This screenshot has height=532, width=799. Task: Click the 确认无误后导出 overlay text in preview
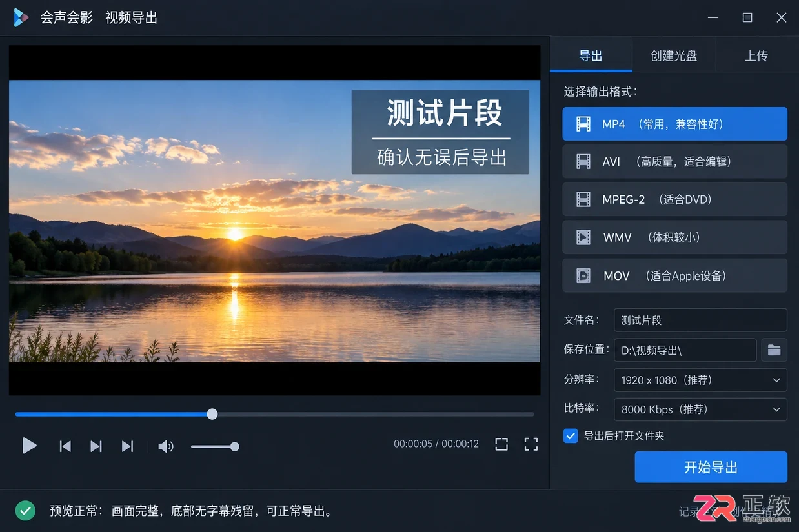pyautogui.click(x=441, y=157)
